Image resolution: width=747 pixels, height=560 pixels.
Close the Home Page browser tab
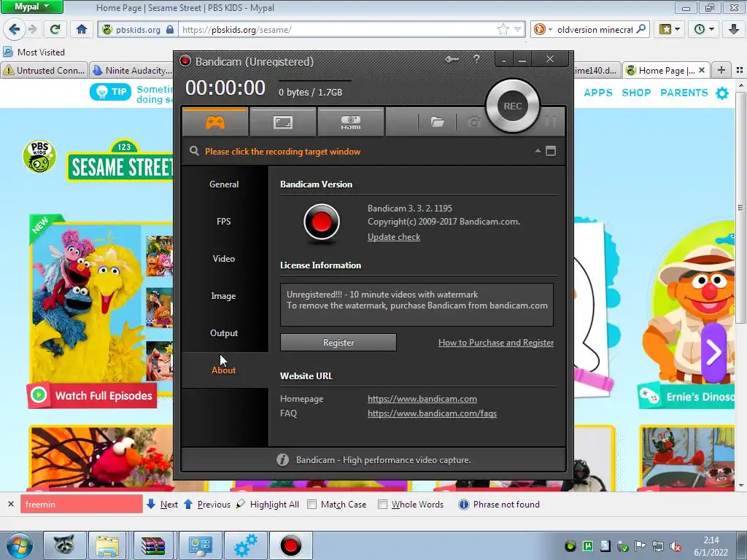coord(701,71)
